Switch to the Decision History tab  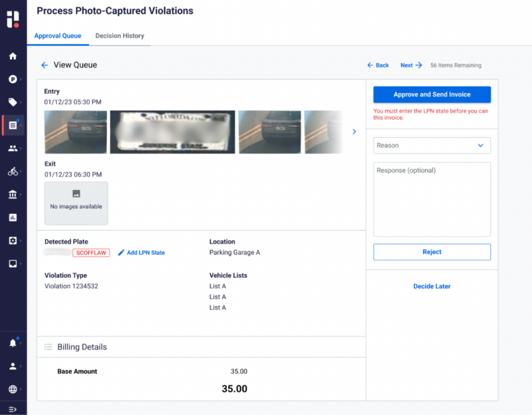tap(120, 36)
